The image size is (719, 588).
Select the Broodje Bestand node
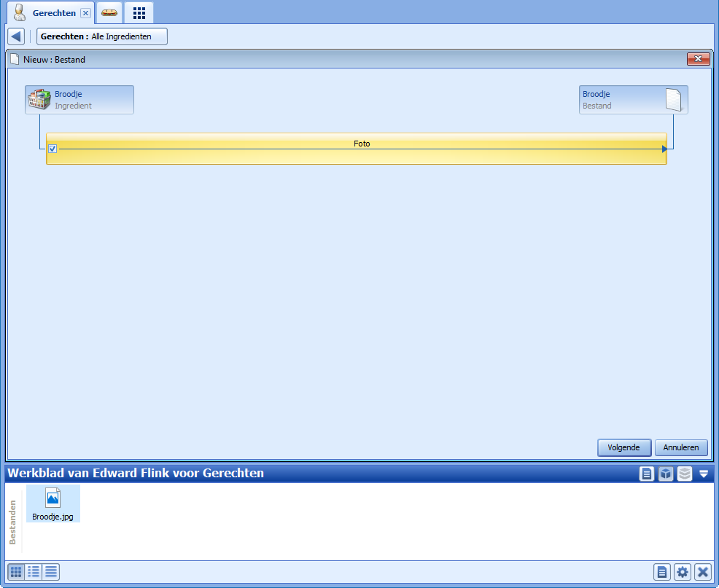tap(633, 99)
